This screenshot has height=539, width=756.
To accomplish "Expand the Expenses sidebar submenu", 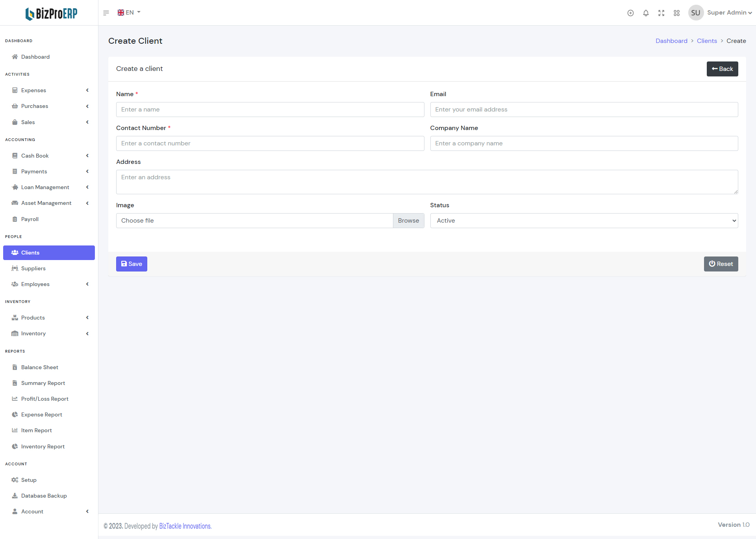I will [49, 90].
